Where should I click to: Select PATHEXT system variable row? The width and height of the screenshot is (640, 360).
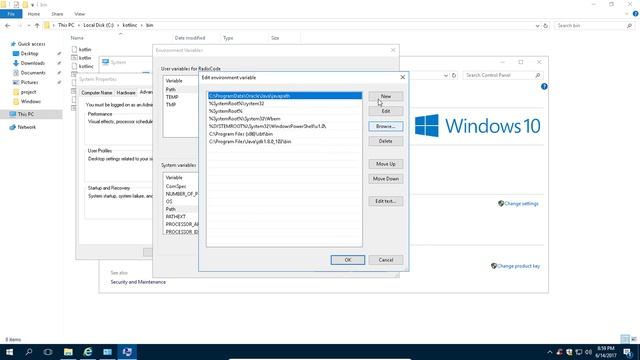click(x=181, y=217)
